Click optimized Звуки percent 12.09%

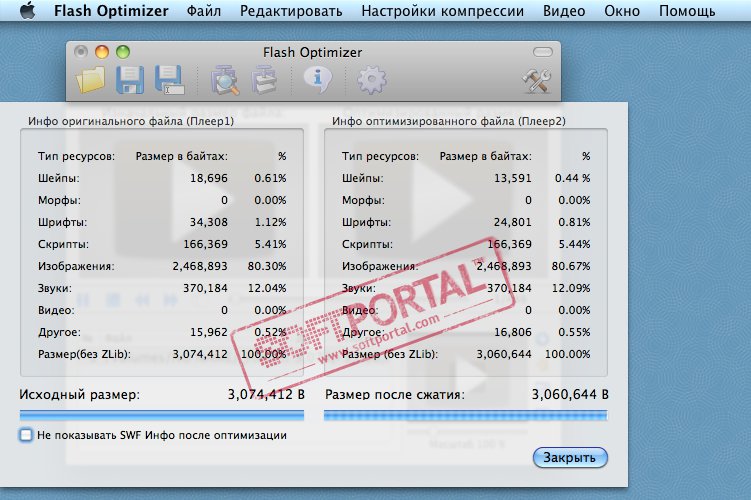571,288
